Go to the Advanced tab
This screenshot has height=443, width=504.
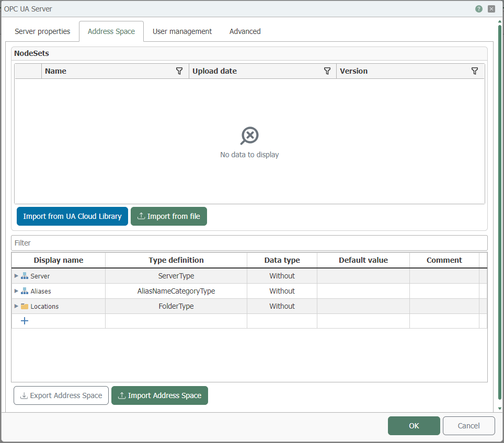pos(245,31)
